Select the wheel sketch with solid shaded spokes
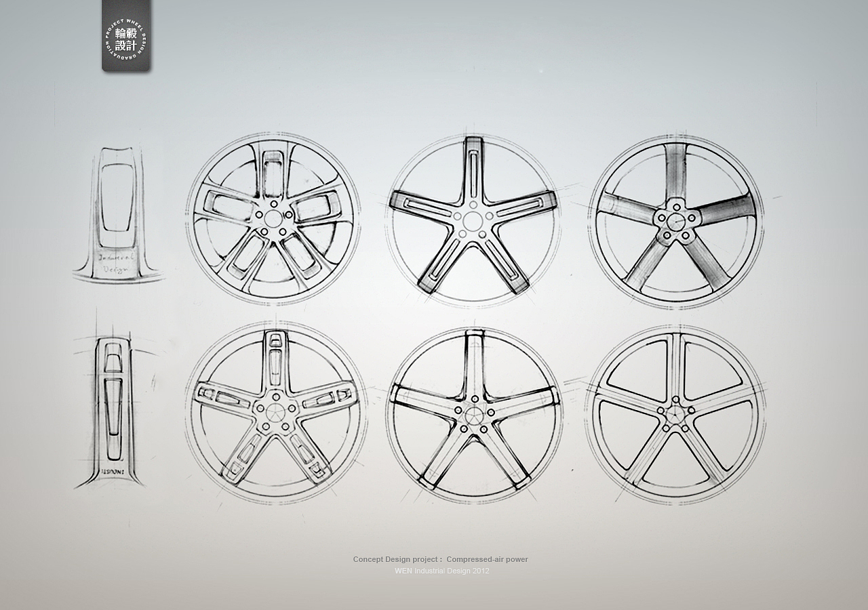The height and width of the screenshot is (610, 868). point(676,221)
